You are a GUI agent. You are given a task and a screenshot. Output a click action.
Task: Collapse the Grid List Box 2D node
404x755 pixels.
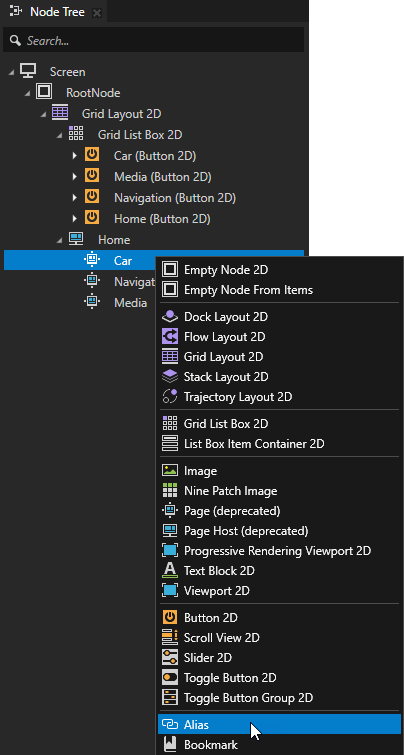point(59,135)
